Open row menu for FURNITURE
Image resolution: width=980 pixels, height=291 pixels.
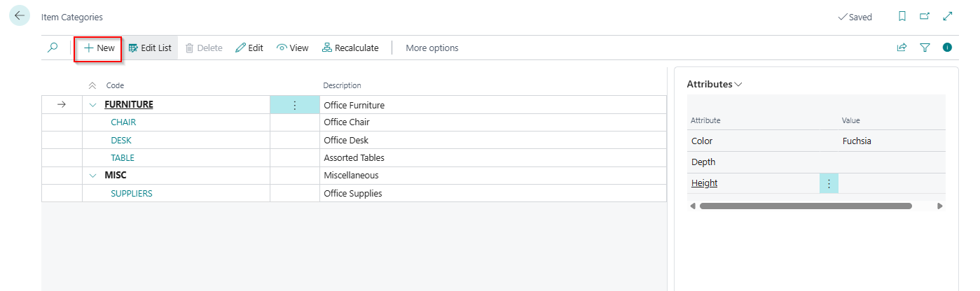point(294,105)
